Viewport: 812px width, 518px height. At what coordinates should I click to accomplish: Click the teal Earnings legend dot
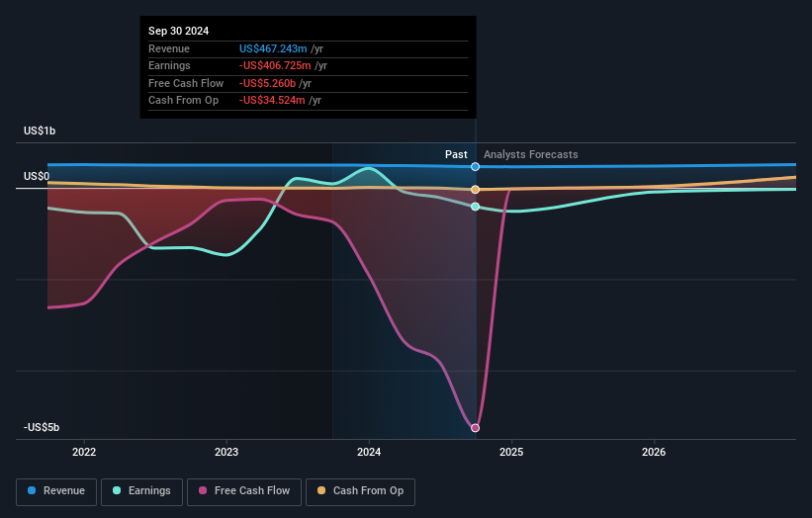117,490
